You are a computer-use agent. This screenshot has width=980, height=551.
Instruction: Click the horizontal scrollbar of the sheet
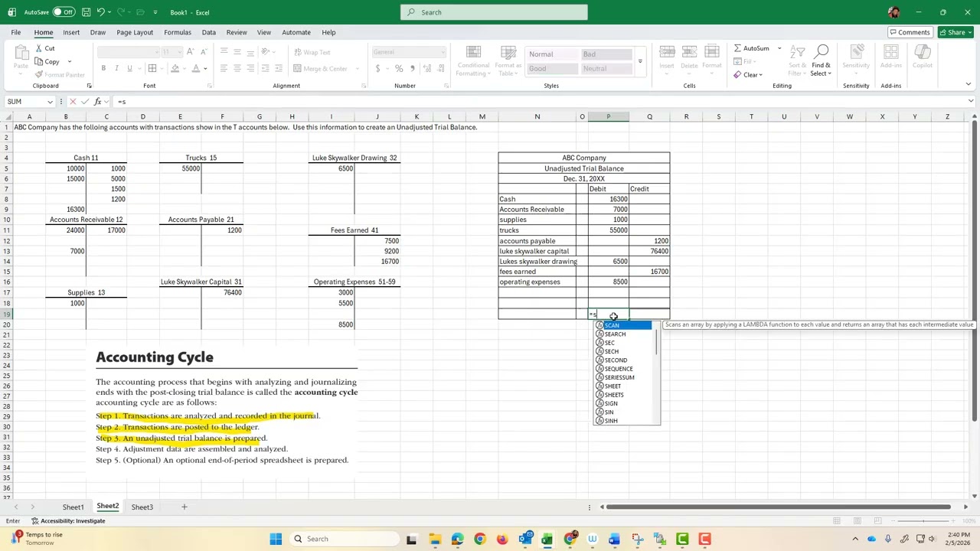coord(778,507)
